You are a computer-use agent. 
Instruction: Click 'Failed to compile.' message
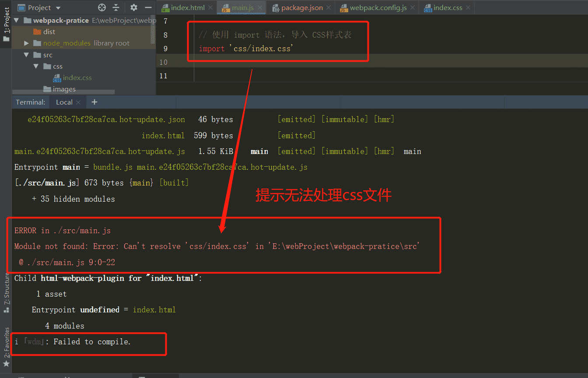[x=92, y=342]
